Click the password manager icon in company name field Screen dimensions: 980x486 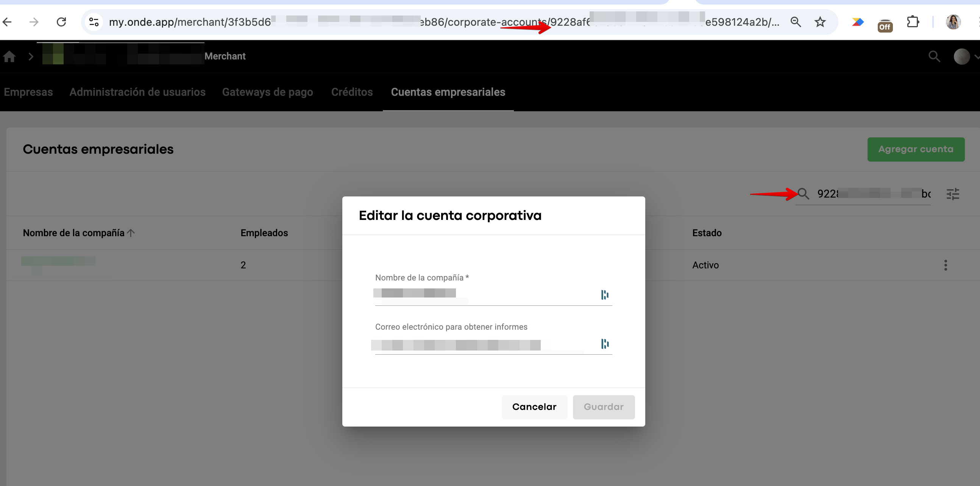604,295
